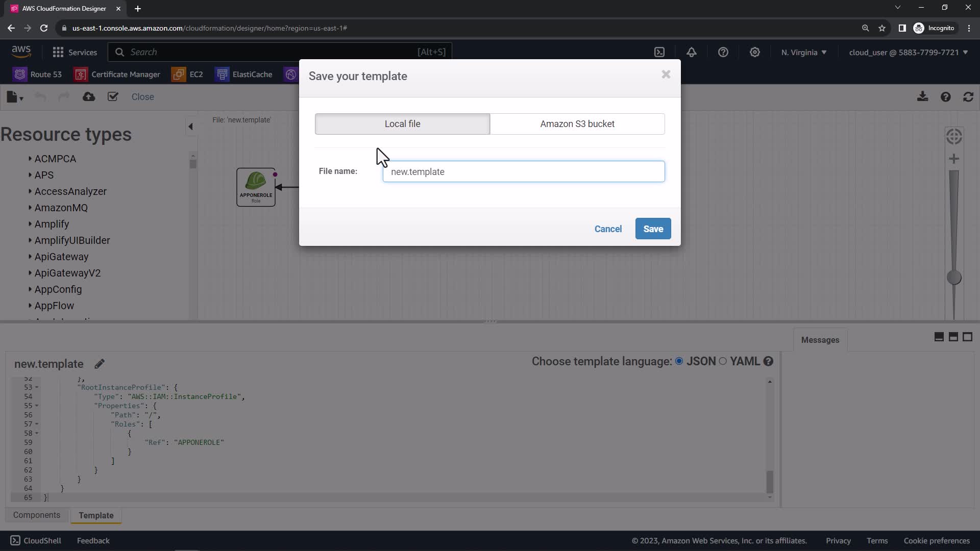980x551 pixels.
Task: Click the fit-to-window target icon
Action: point(954,136)
